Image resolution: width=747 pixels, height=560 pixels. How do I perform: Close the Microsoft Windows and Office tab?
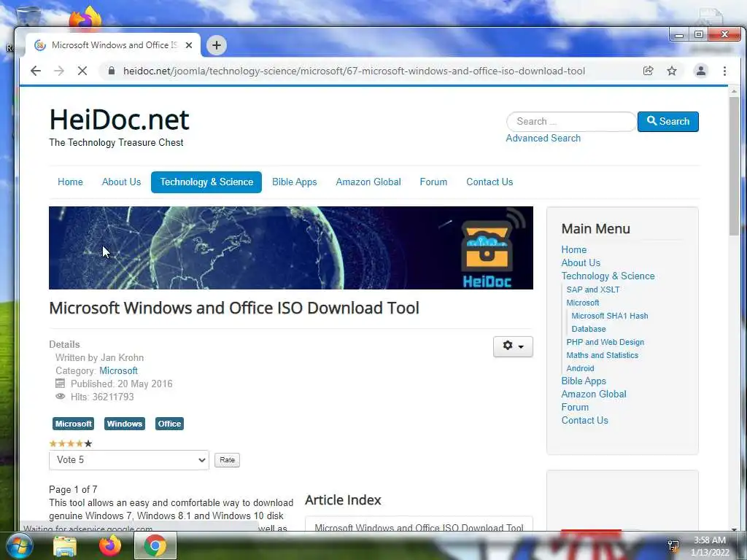coord(189,45)
